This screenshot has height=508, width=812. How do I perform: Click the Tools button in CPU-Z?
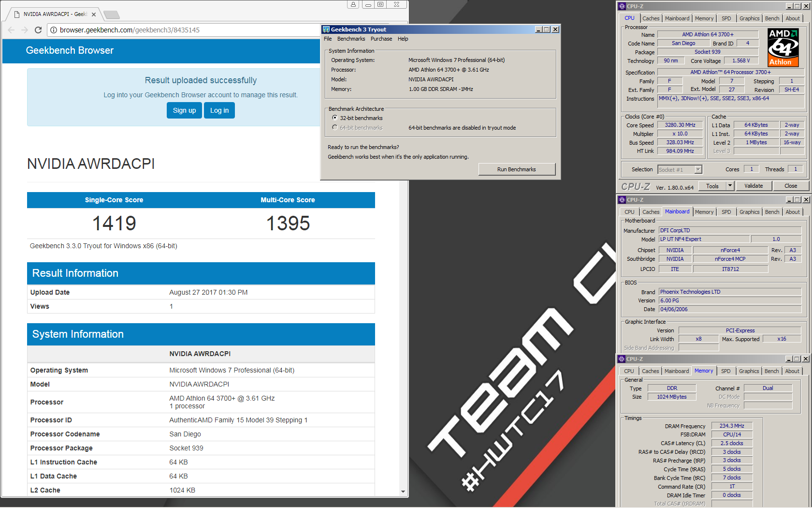[712, 186]
